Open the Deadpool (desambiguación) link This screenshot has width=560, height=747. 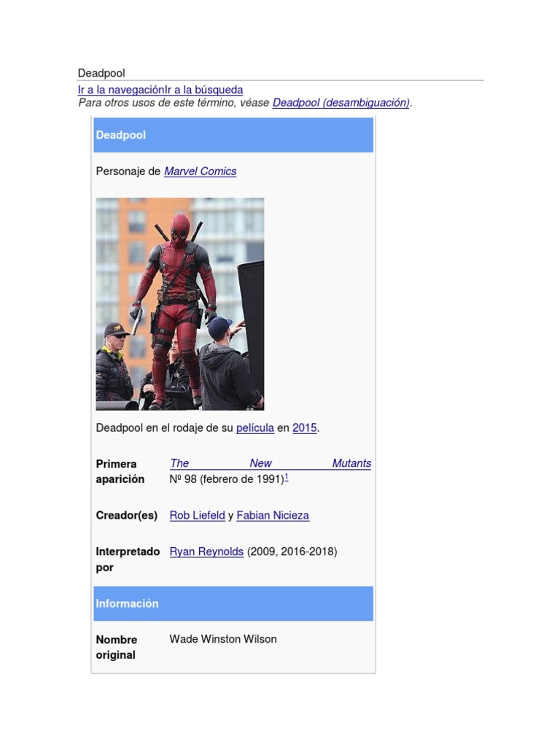[x=341, y=102]
